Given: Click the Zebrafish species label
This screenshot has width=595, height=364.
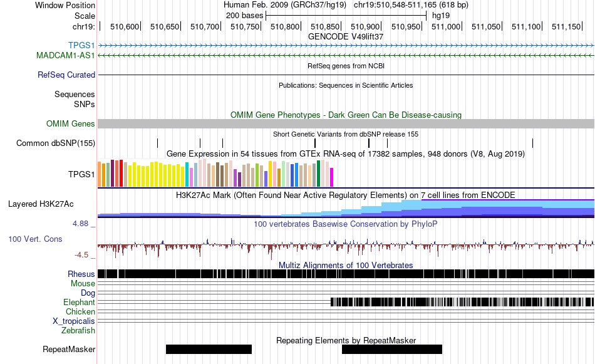Looking at the screenshot, I should coord(78,331).
